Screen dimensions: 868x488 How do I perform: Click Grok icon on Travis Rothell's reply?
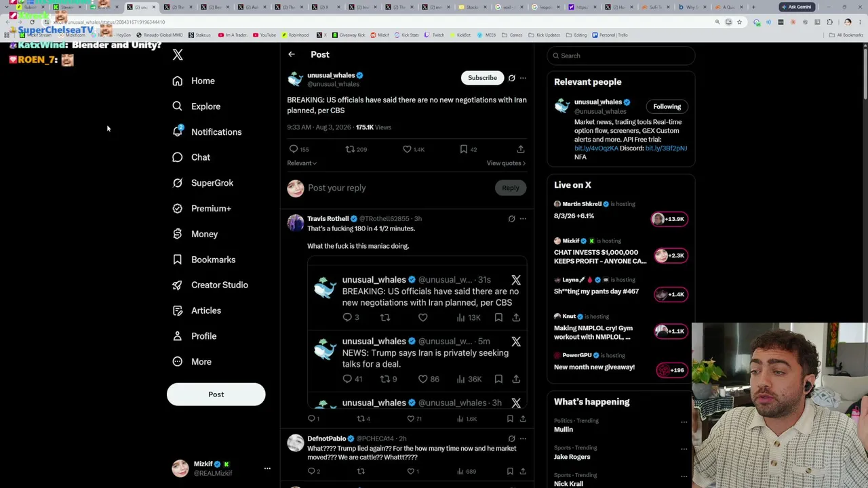click(x=512, y=219)
